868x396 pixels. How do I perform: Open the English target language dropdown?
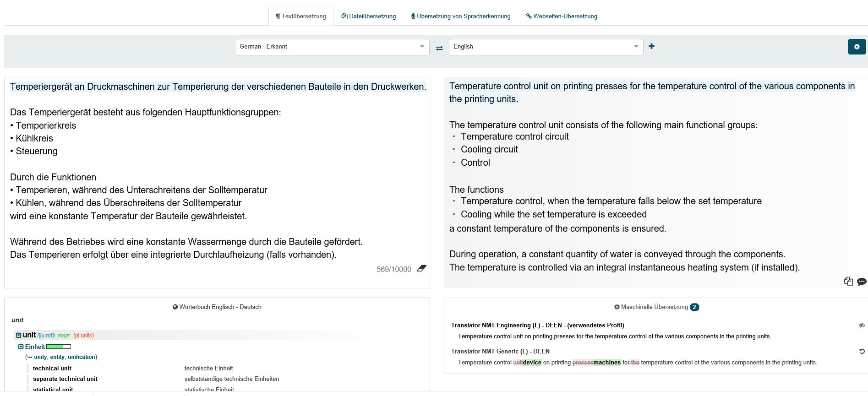coord(546,47)
